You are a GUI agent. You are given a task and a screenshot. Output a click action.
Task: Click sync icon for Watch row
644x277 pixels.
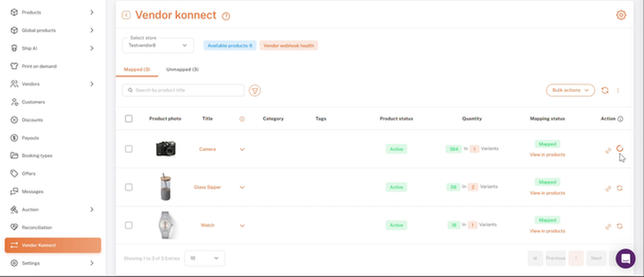tap(620, 226)
